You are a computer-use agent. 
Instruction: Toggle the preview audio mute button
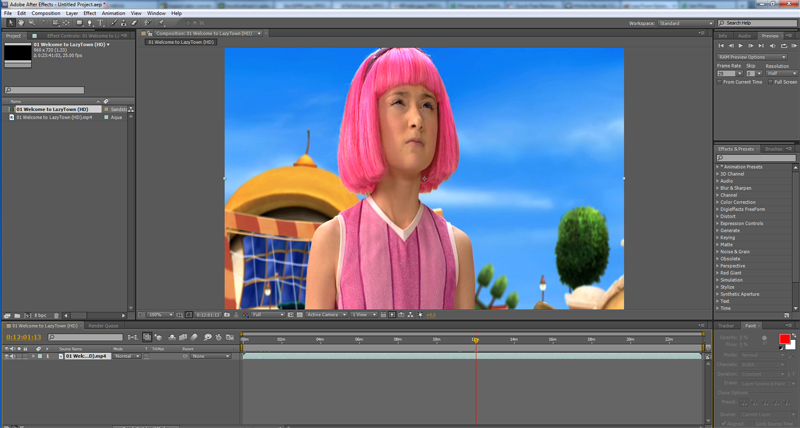(772, 46)
